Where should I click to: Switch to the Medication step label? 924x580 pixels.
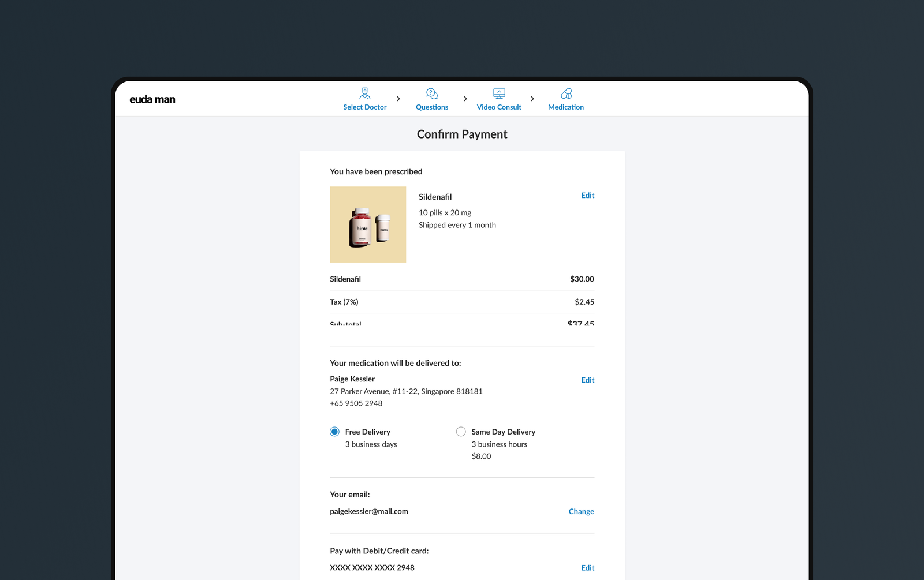(566, 107)
